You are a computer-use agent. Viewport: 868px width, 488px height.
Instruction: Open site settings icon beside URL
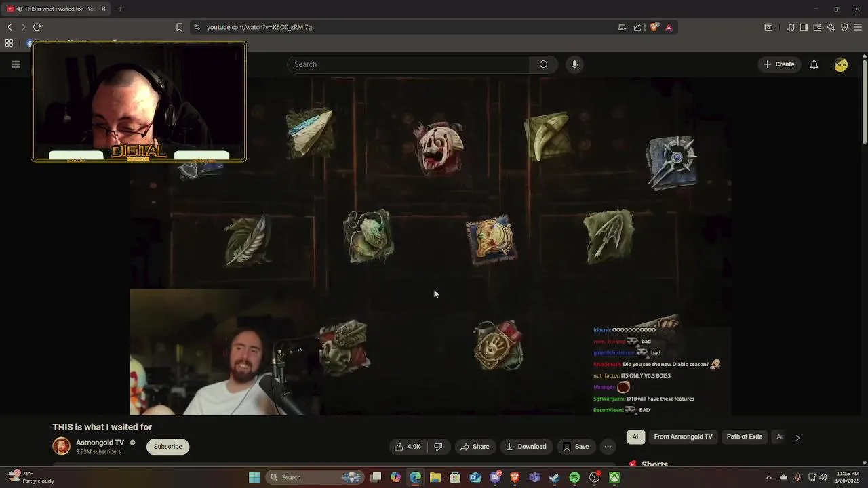(x=197, y=27)
